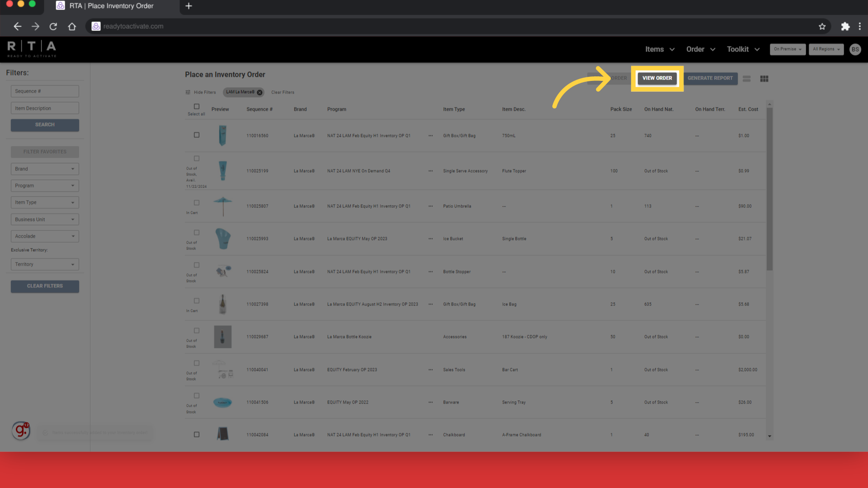This screenshot has width=868, height=488.
Task: Open more options for item 110040041
Action: pyautogui.click(x=430, y=370)
